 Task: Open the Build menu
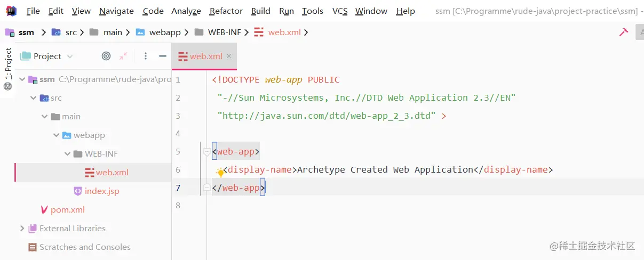(x=261, y=11)
